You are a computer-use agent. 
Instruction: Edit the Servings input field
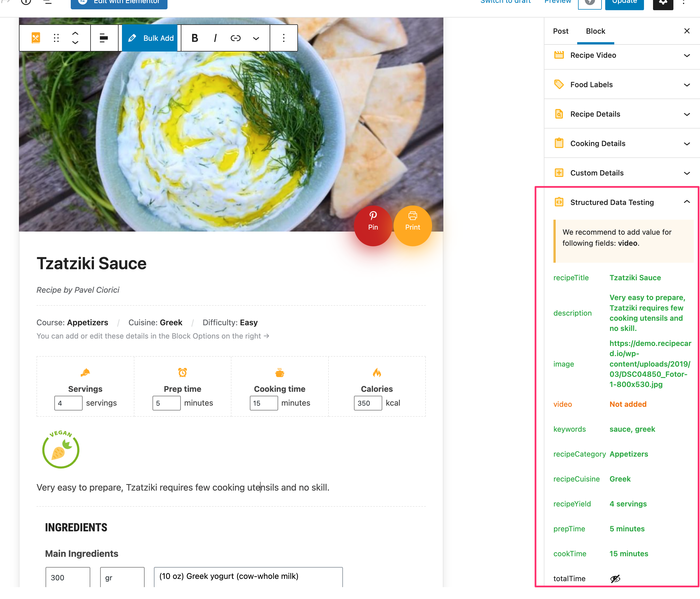click(x=68, y=403)
